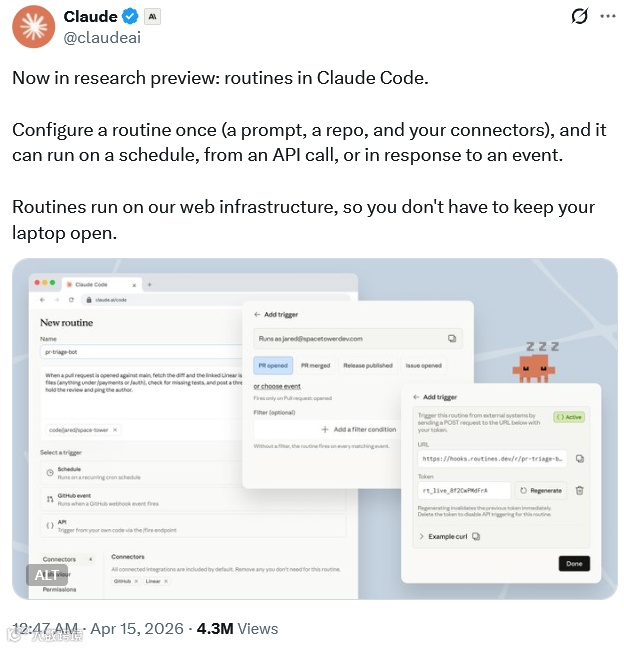The width and height of the screenshot is (624, 648).
Task: Select the PR opened event chip
Action: [x=273, y=365]
